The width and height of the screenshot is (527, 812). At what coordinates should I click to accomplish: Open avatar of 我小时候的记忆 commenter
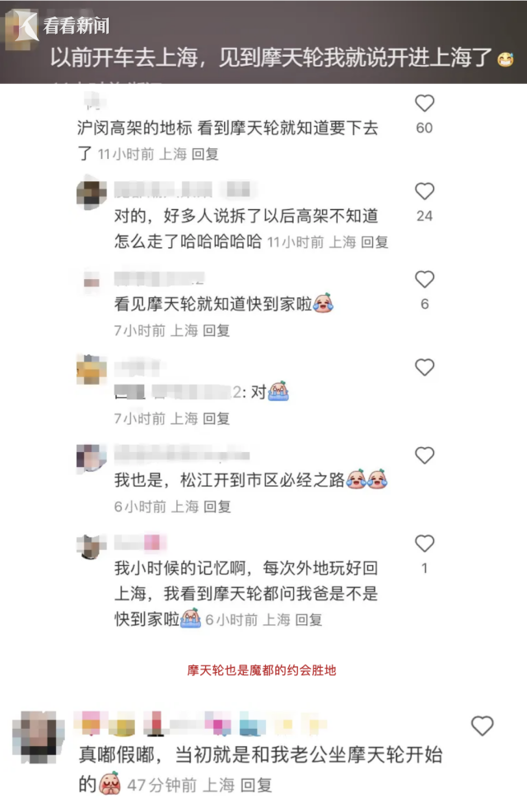click(91, 546)
